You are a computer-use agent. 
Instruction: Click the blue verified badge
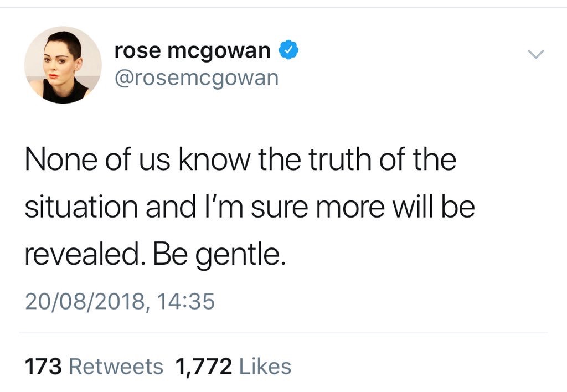[x=288, y=50]
